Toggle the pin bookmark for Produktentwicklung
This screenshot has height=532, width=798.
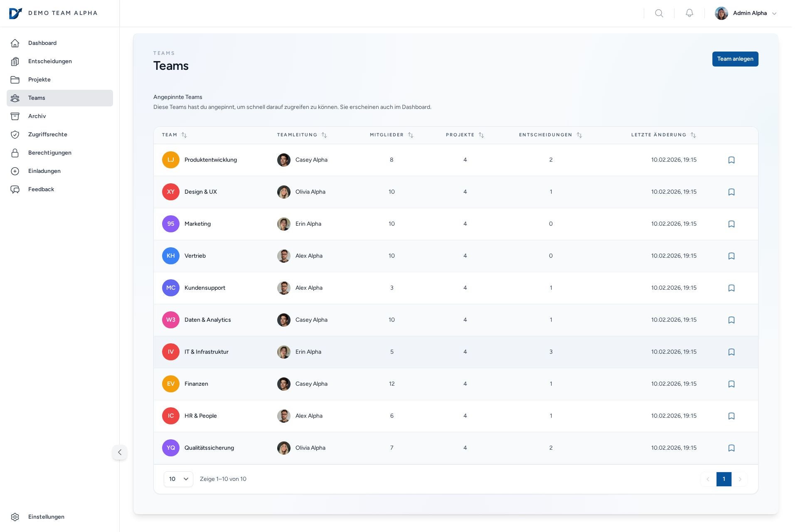pos(731,160)
